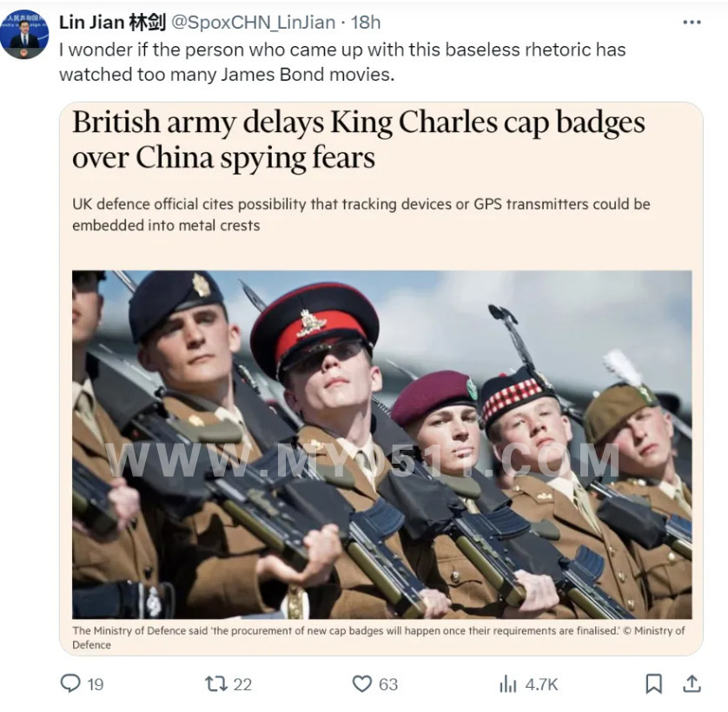Click the 4.7K views count

tap(541, 684)
